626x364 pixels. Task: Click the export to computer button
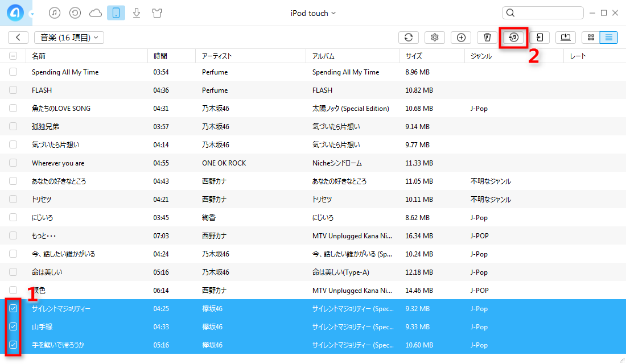[566, 38]
